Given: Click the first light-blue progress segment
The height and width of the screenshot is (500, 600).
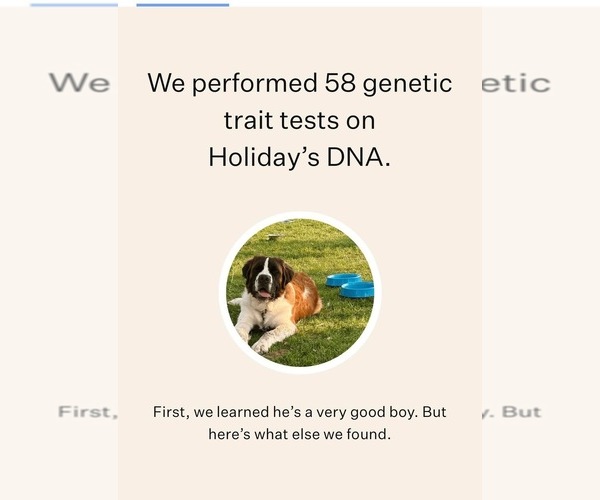Looking at the screenshot, I should click(x=74, y=4).
